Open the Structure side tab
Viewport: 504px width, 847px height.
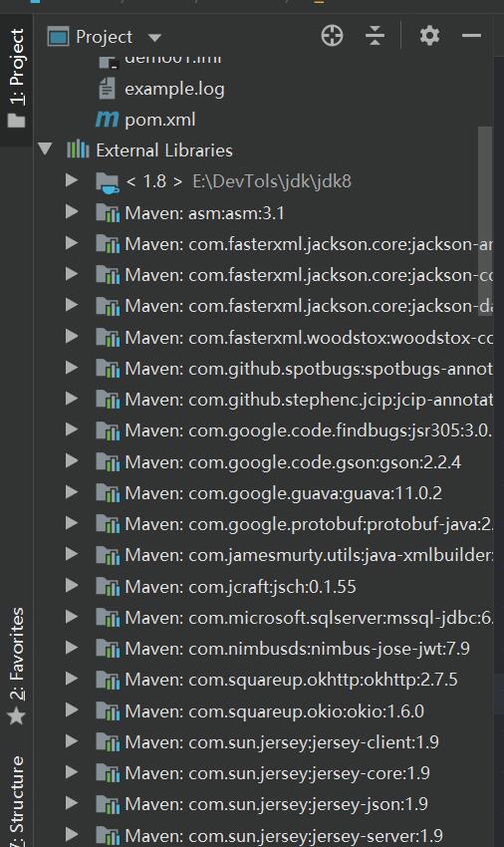(16, 800)
